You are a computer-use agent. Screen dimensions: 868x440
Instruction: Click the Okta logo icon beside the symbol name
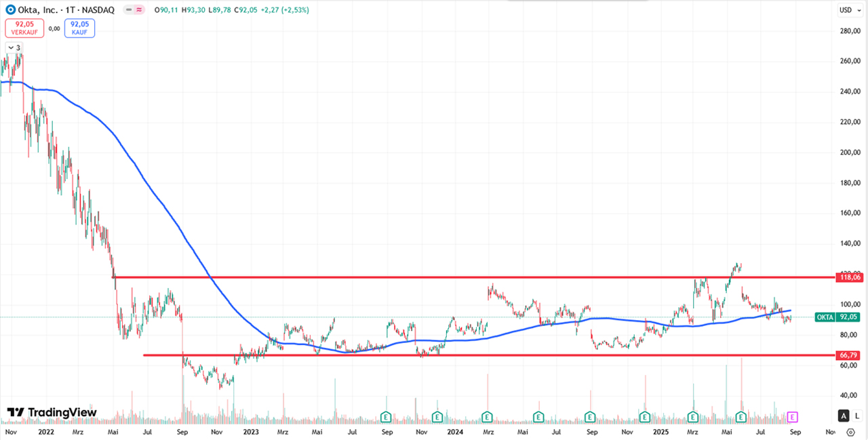10,10
